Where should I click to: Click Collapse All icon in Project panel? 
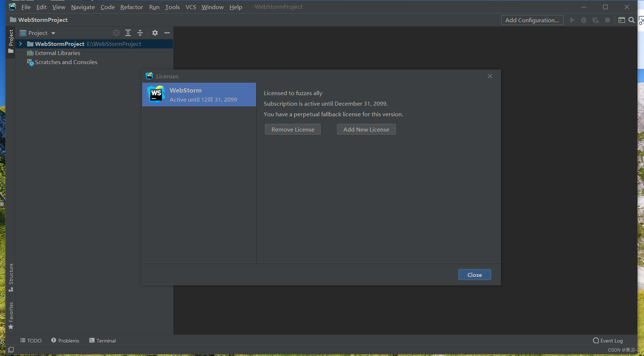click(140, 33)
